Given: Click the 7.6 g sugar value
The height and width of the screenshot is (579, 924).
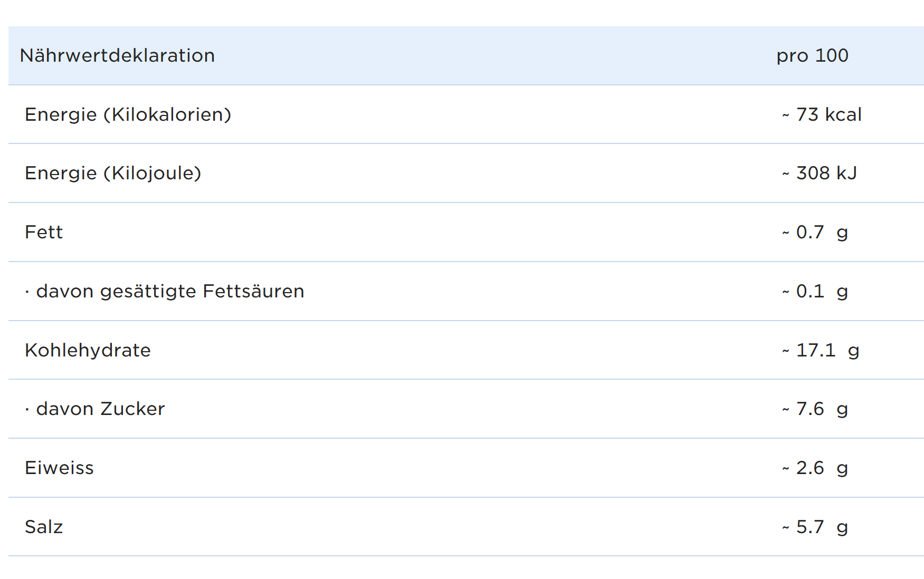Looking at the screenshot, I should [822, 409].
